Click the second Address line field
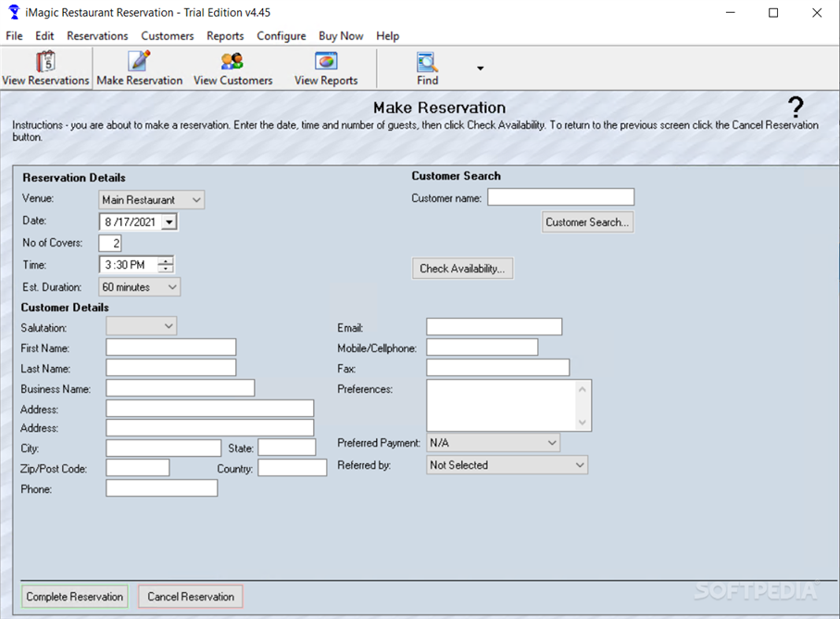840x619 pixels. point(210,428)
